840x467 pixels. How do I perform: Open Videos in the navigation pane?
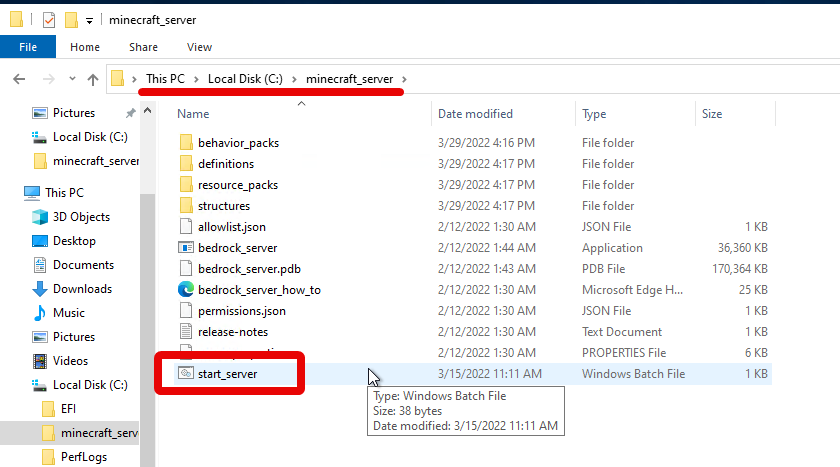coord(70,361)
